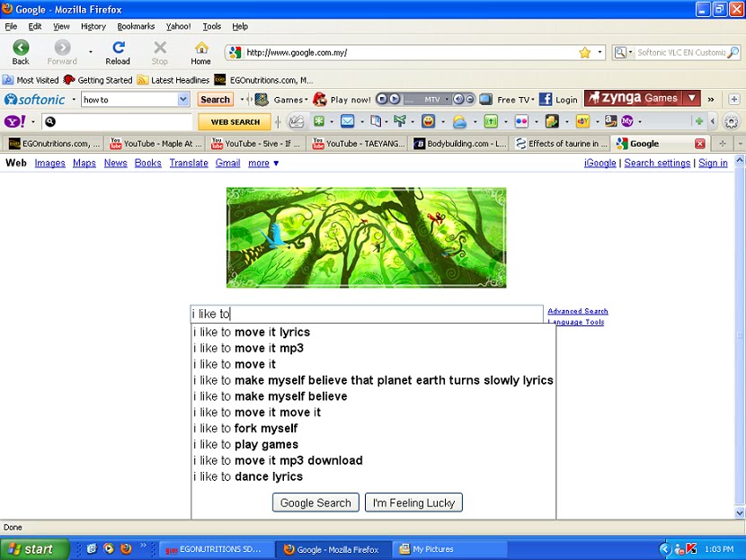Switch to Effects of taurine tab
The image size is (746, 560).
(562, 143)
